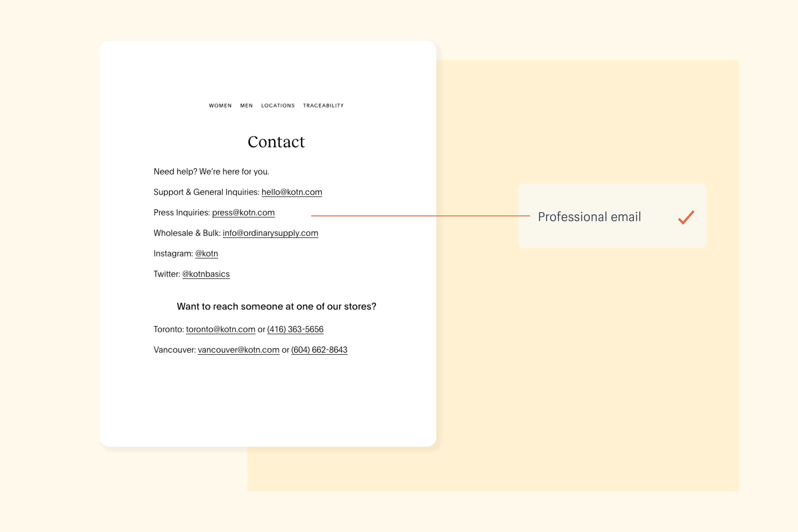The height and width of the screenshot is (532, 798).
Task: Click the (604) 662-8643 Vancouver phone link
Action: 319,350
